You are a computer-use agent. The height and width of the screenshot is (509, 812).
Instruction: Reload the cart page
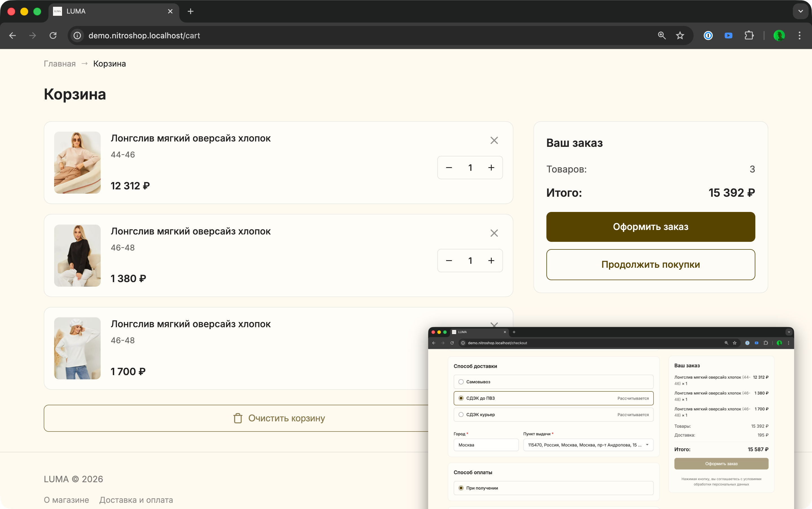click(53, 35)
